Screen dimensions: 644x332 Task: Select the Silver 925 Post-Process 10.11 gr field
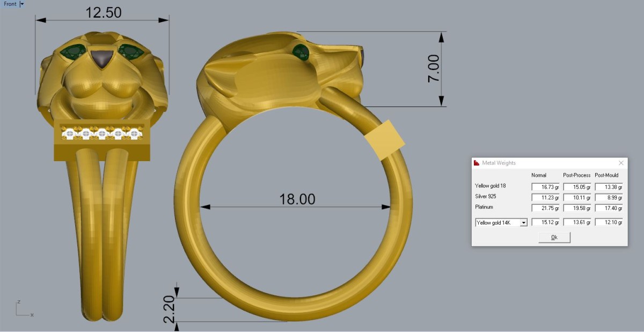click(x=577, y=197)
